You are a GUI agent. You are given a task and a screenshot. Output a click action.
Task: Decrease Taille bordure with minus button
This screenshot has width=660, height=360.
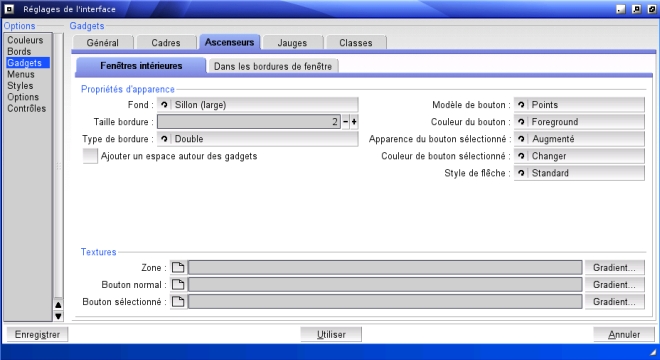pos(346,122)
